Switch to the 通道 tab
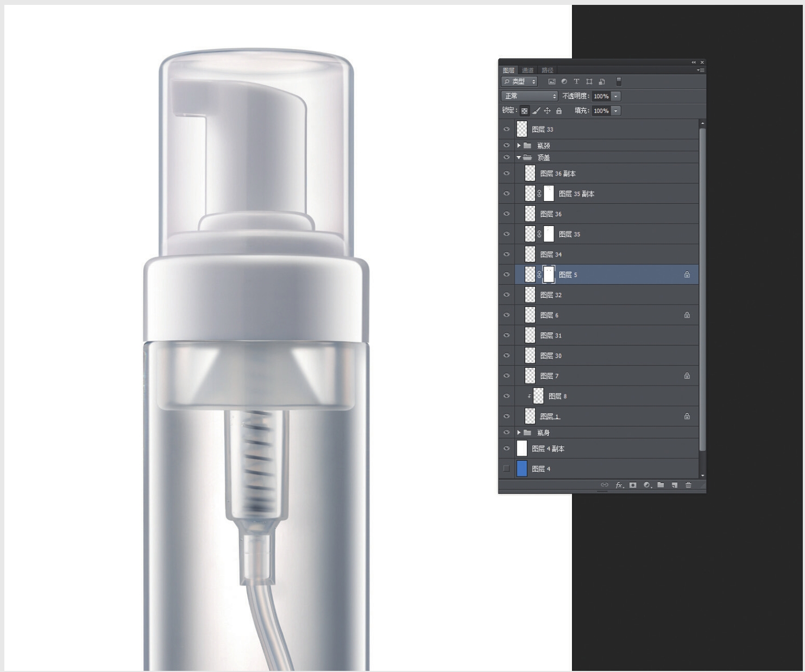The height and width of the screenshot is (672, 805). [x=527, y=70]
